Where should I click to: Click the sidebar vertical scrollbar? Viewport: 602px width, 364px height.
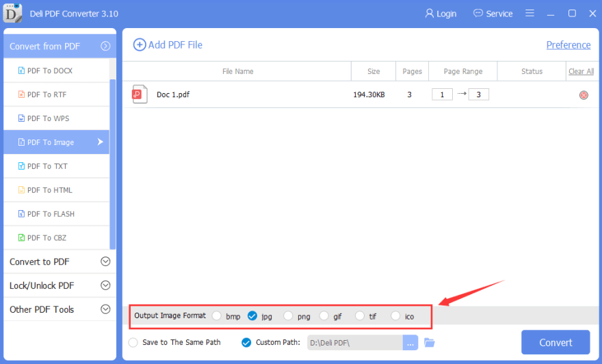112,164
